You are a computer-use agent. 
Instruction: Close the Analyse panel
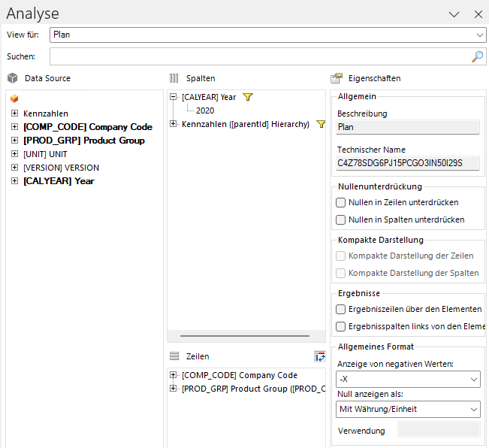[x=478, y=14]
